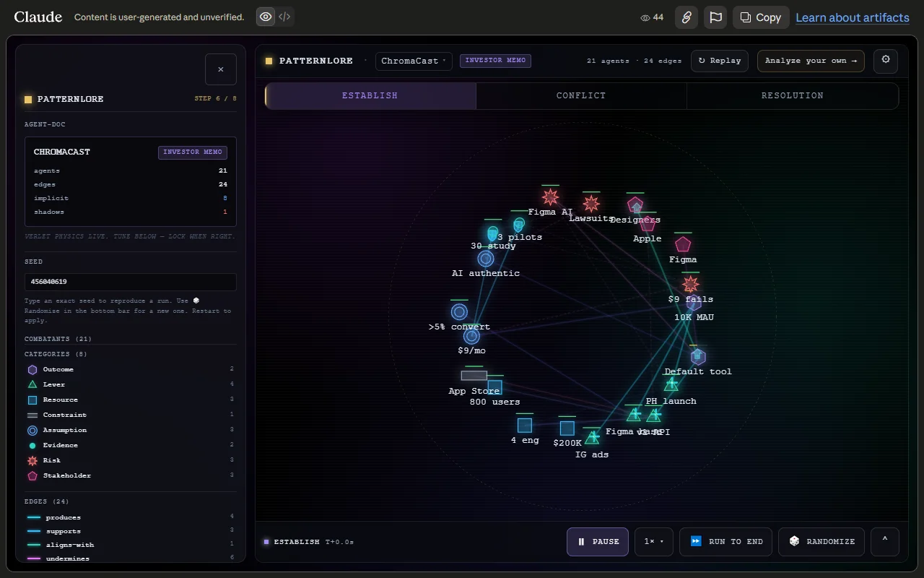
Task: Click the Default tool outcome node
Action: pos(697,356)
